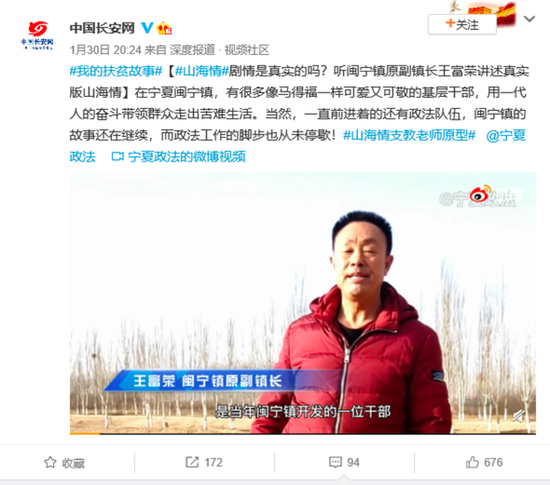Open the #山海情# topic link
This screenshot has width=550, height=485.
pyautogui.click(x=202, y=71)
